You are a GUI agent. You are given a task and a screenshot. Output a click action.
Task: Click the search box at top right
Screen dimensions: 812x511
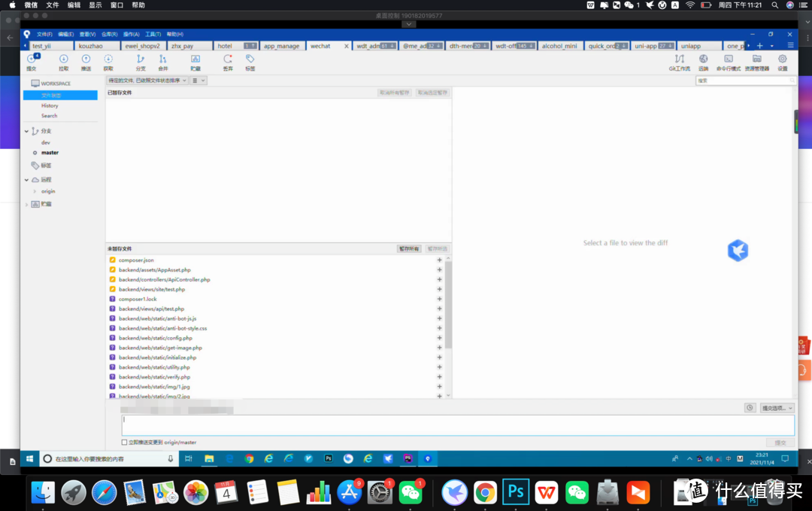click(x=746, y=81)
